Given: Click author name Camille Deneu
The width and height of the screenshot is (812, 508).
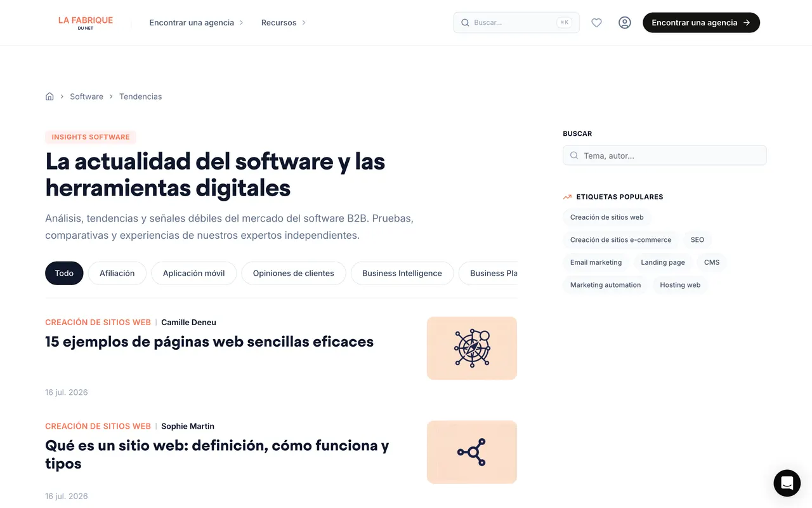Looking at the screenshot, I should click(188, 323).
